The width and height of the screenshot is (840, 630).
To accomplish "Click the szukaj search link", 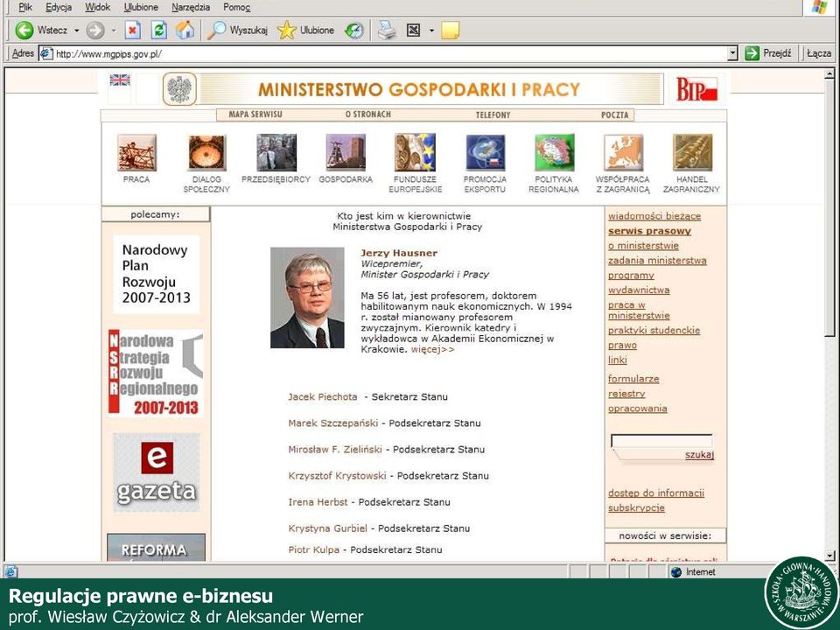I will 699,455.
